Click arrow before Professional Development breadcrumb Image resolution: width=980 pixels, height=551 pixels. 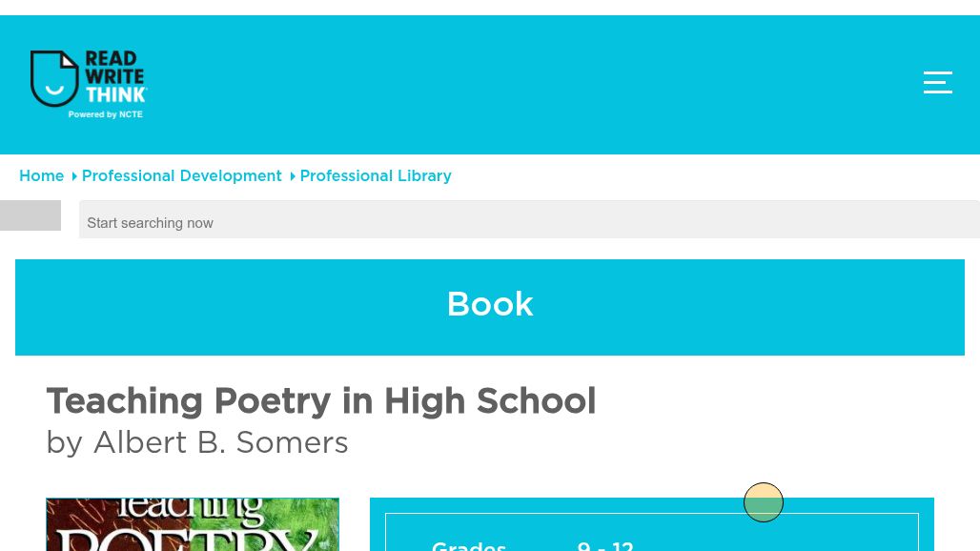pyautogui.click(x=74, y=176)
